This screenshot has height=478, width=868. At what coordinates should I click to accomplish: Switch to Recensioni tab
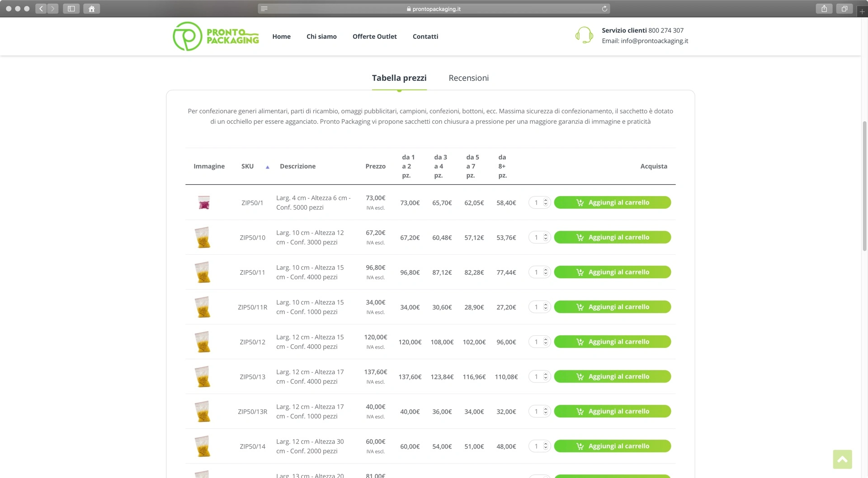(468, 78)
